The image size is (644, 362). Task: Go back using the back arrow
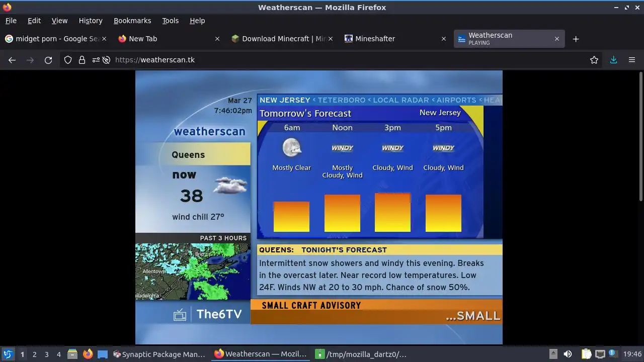12,60
